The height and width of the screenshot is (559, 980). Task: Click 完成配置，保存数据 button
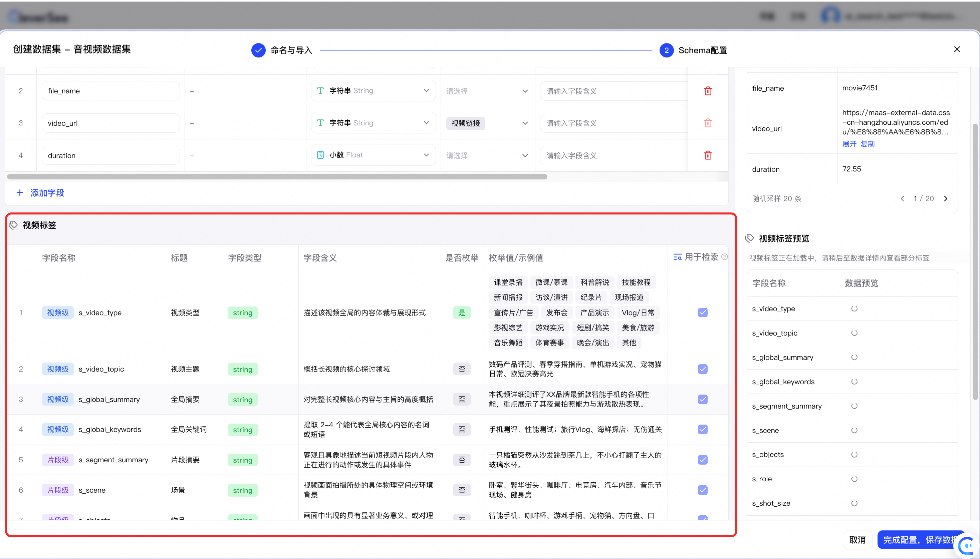pos(921,540)
